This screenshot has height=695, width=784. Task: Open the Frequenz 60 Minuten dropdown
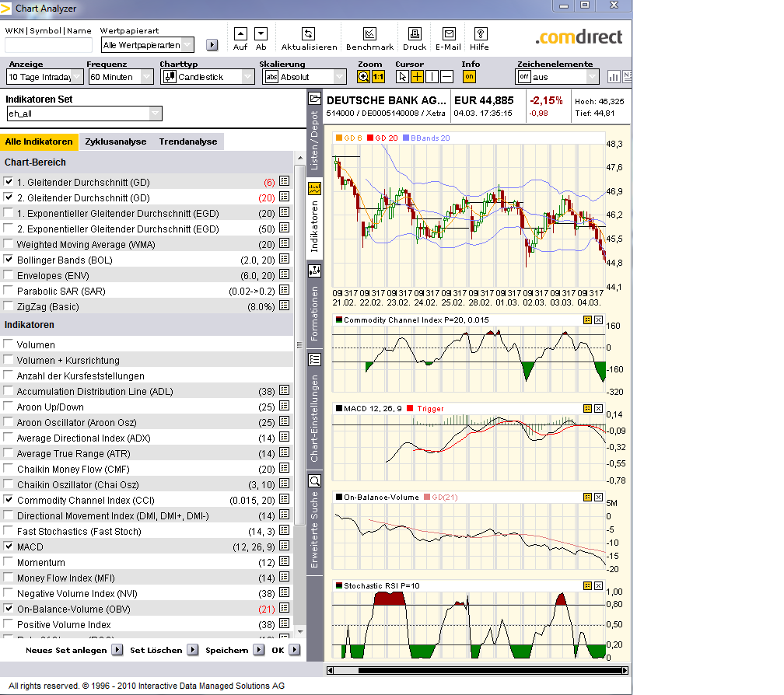pyautogui.click(x=121, y=77)
